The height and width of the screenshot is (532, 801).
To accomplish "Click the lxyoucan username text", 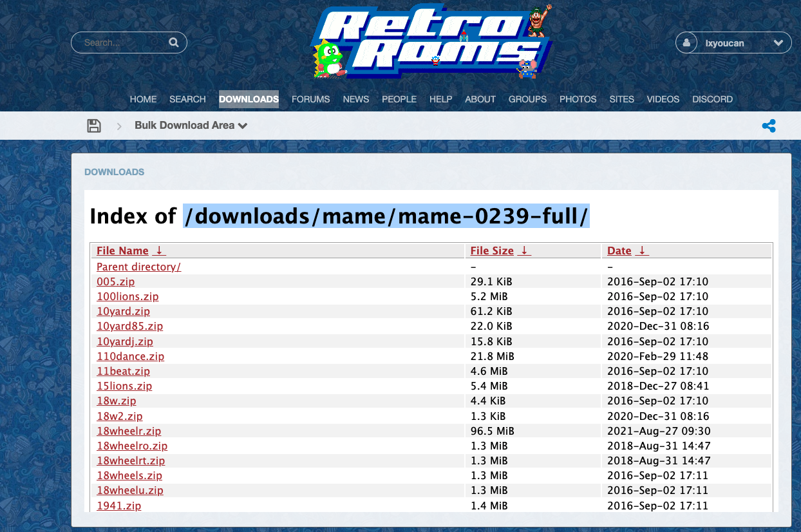I will click(x=724, y=43).
